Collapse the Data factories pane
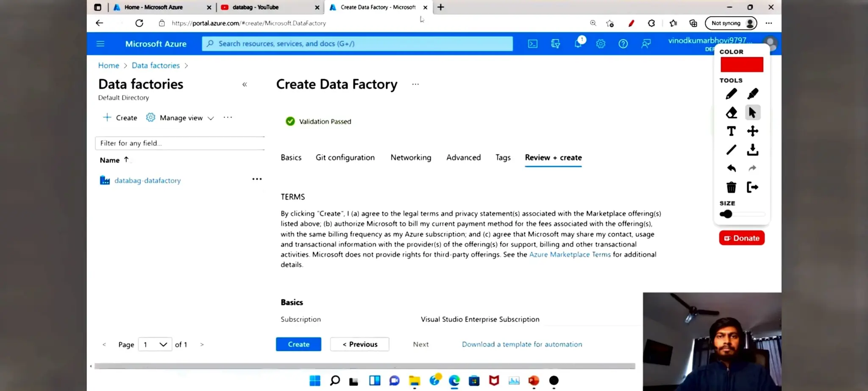The image size is (868, 391). coord(245,84)
